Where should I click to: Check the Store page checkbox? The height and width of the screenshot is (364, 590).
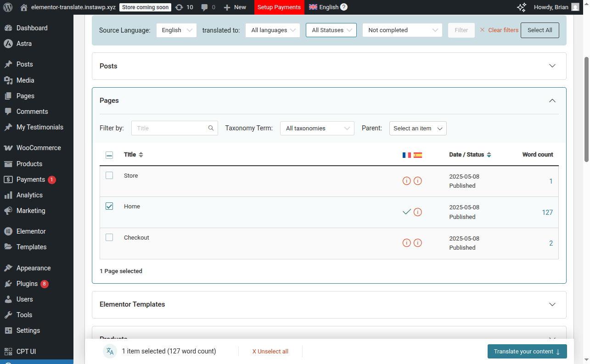(x=109, y=175)
